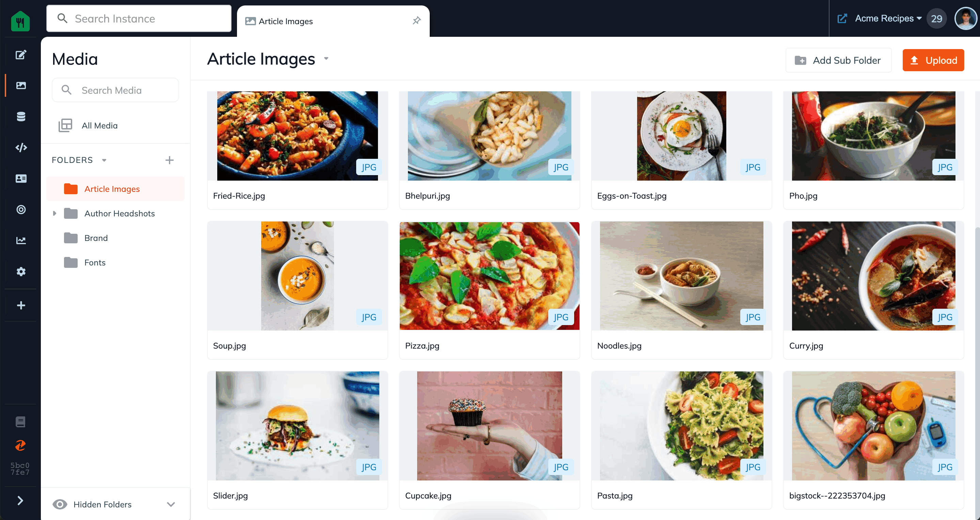Click All Media in sidebar

click(99, 125)
